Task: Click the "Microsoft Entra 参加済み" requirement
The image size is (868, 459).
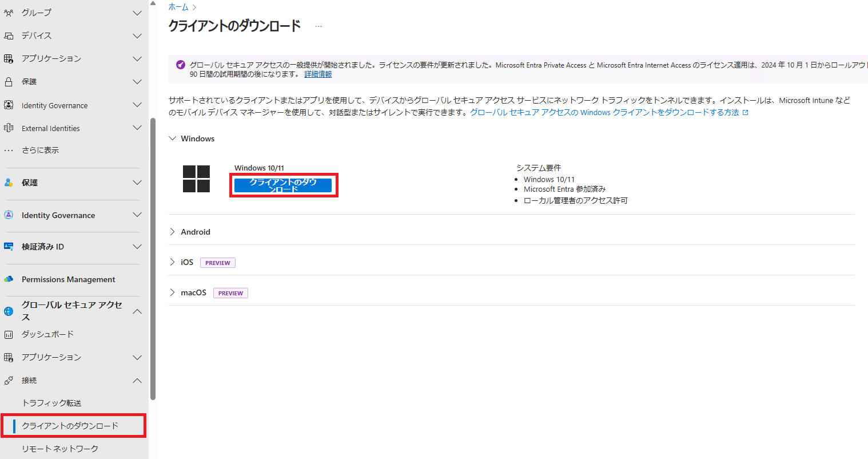Action: pyautogui.click(x=565, y=189)
